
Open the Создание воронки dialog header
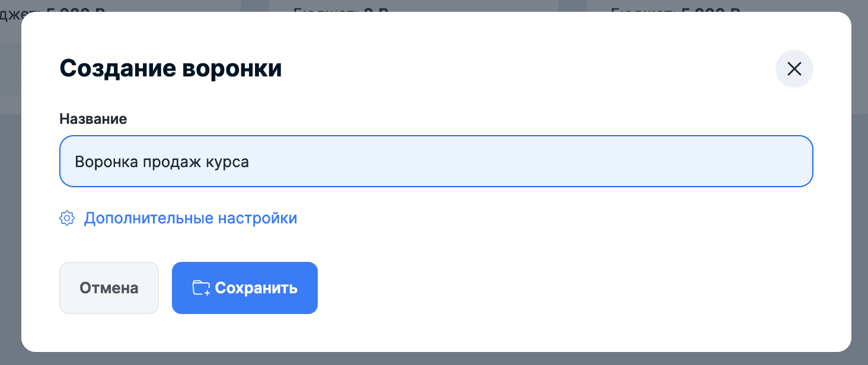coord(171,68)
